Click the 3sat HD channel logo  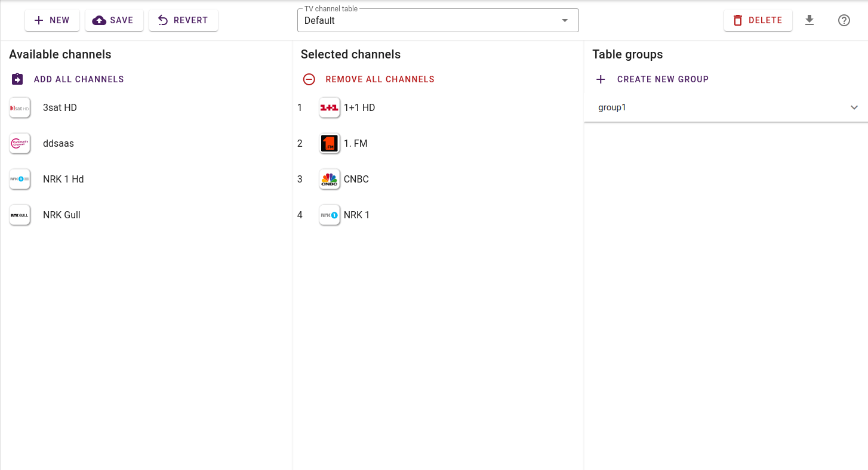[x=20, y=108]
